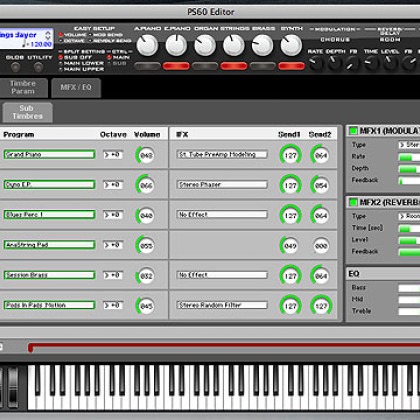Turn the E.PIANO knob
420x420 pixels.
coord(176,46)
